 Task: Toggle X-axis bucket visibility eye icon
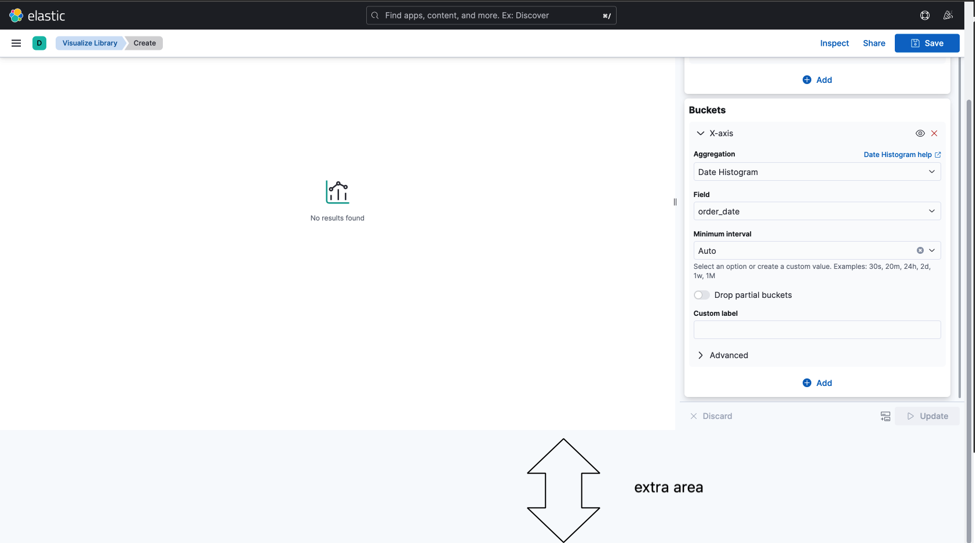[x=920, y=133]
